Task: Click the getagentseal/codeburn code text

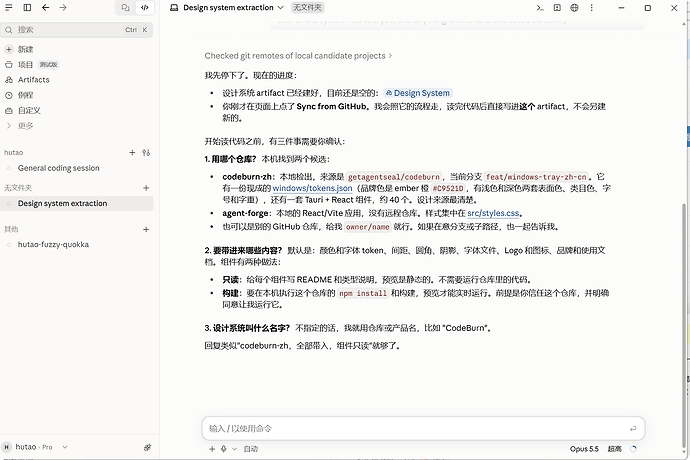Action: coord(394,177)
